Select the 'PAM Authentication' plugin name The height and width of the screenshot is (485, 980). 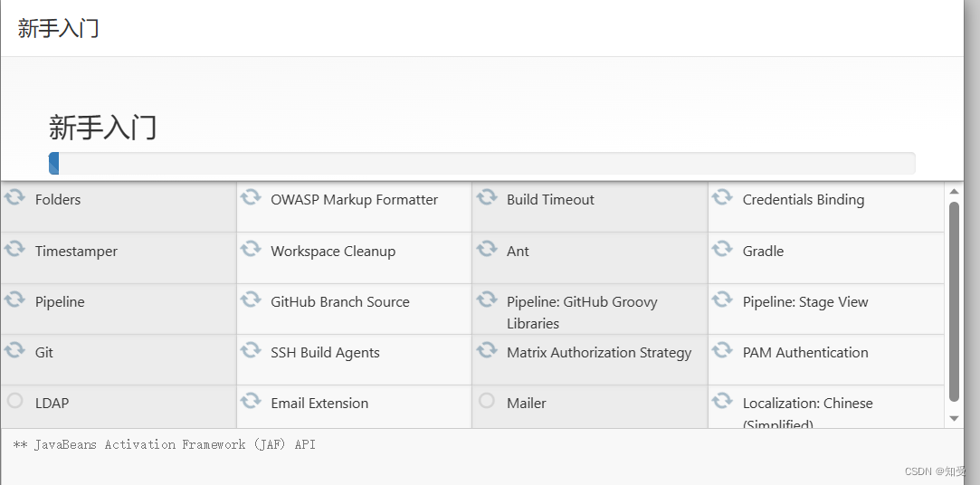[805, 353]
